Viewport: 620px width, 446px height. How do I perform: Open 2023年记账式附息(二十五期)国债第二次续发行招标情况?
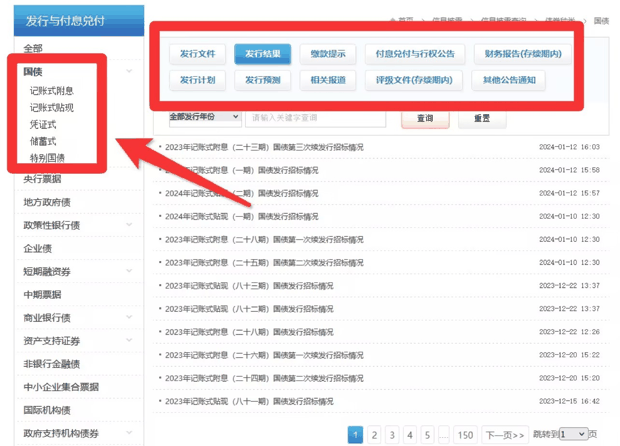(264, 263)
